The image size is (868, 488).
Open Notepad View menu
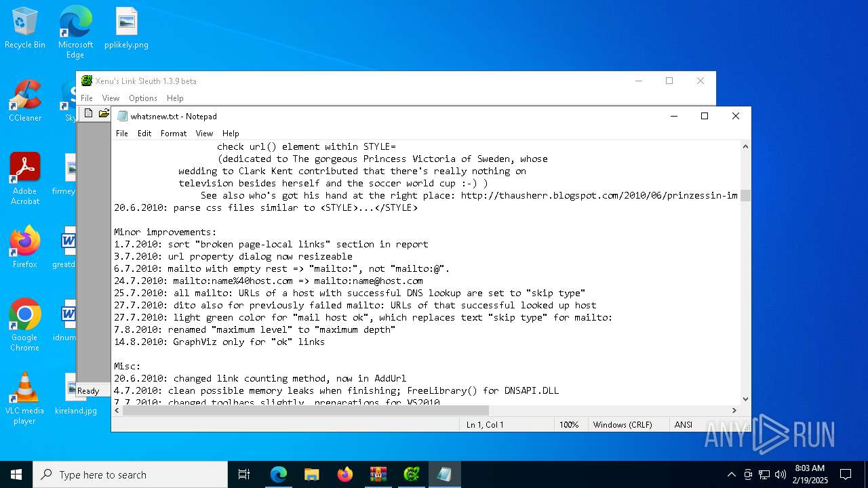pos(204,134)
